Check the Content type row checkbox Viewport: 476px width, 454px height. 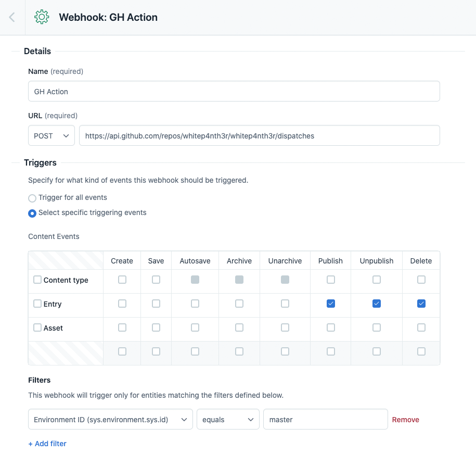pyautogui.click(x=37, y=279)
